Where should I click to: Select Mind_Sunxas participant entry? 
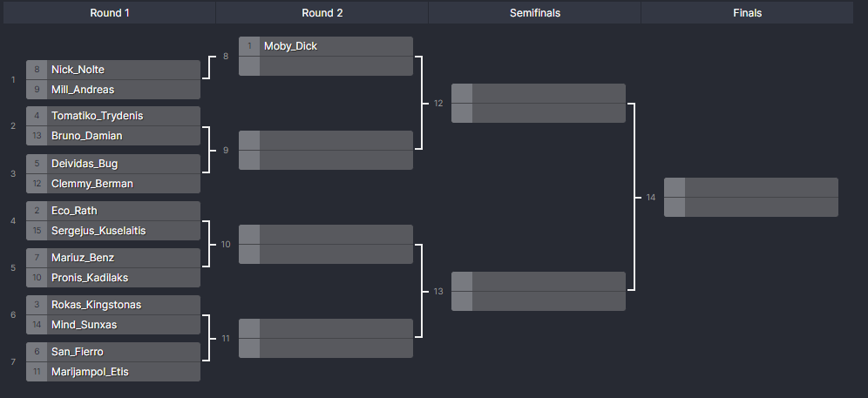[x=113, y=325]
